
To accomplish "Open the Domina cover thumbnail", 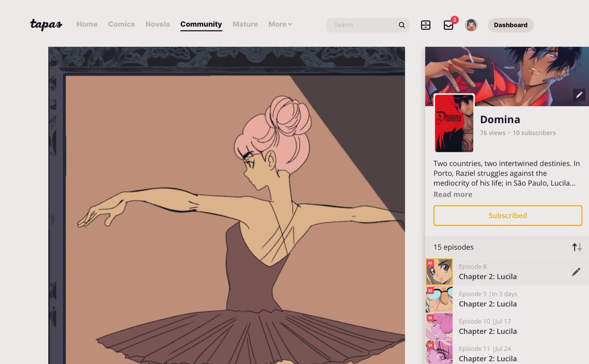I will (454, 124).
